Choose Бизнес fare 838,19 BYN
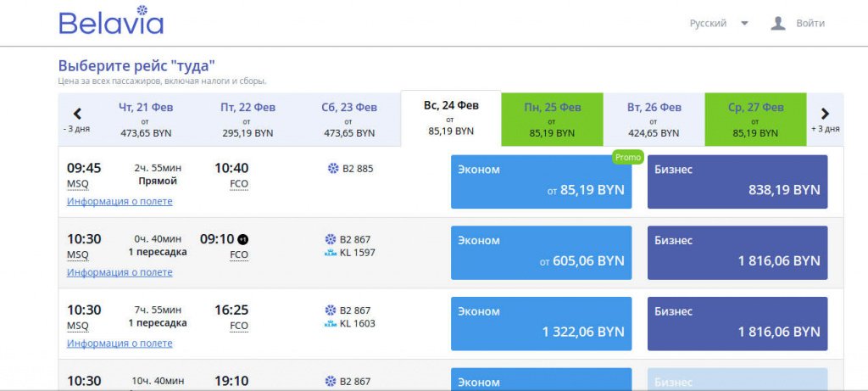The width and height of the screenshot is (868, 391). tap(737, 182)
